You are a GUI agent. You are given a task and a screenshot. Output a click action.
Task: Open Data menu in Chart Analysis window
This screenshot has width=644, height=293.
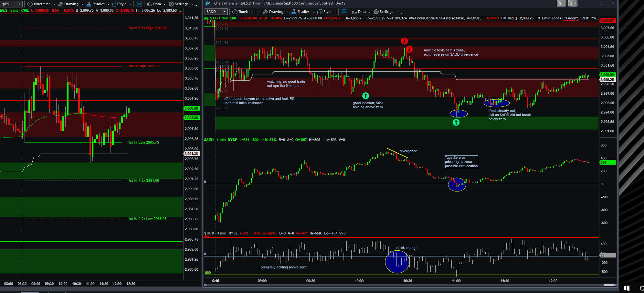pyautogui.click(x=361, y=12)
